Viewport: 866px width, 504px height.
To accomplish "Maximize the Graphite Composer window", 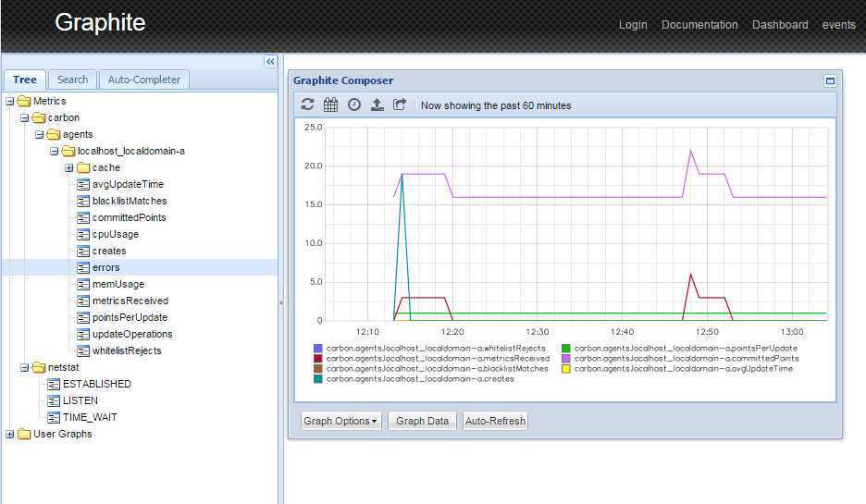I will pyautogui.click(x=830, y=80).
